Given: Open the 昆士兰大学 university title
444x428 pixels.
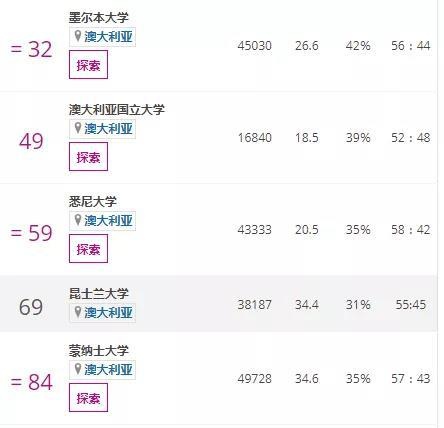Looking at the screenshot, I should pyautogui.click(x=99, y=293).
